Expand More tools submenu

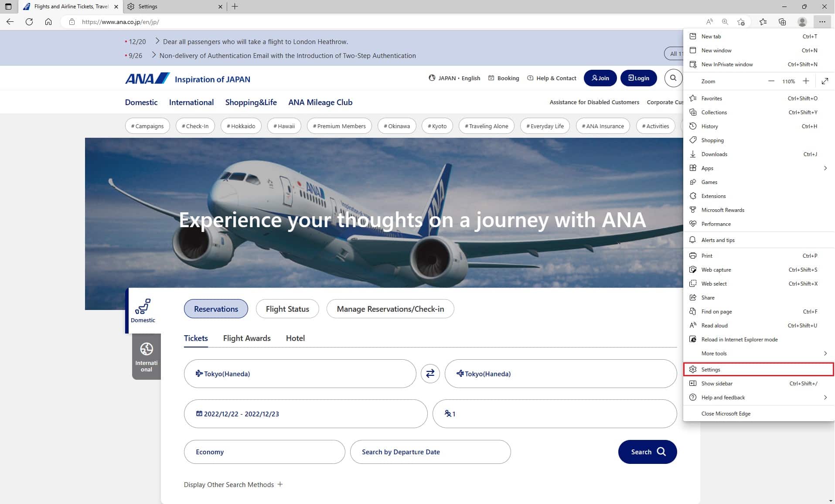(759, 353)
